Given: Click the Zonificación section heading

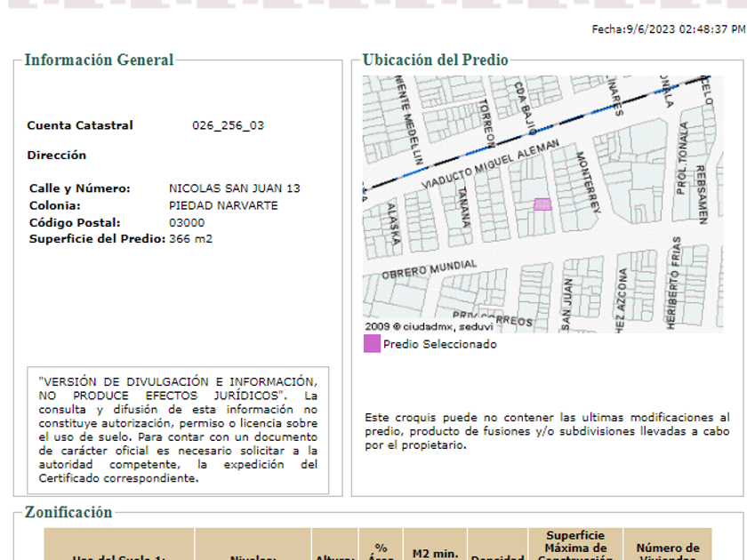Looking at the screenshot, I should (68, 512).
